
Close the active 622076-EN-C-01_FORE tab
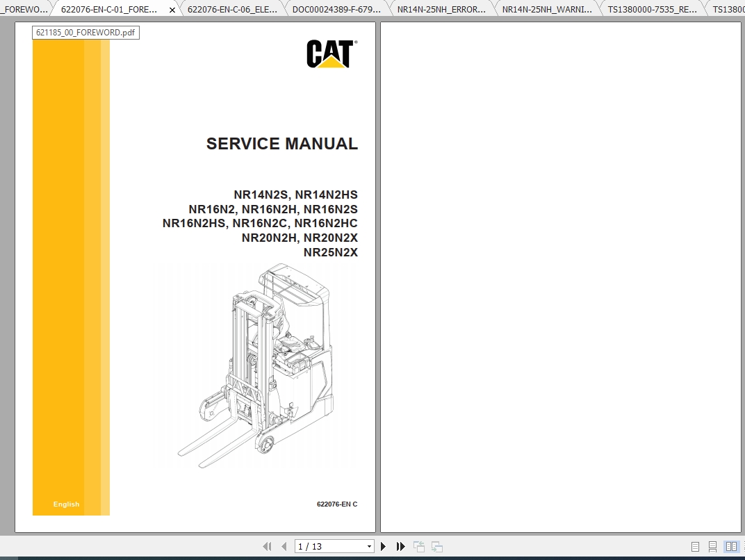(x=172, y=10)
